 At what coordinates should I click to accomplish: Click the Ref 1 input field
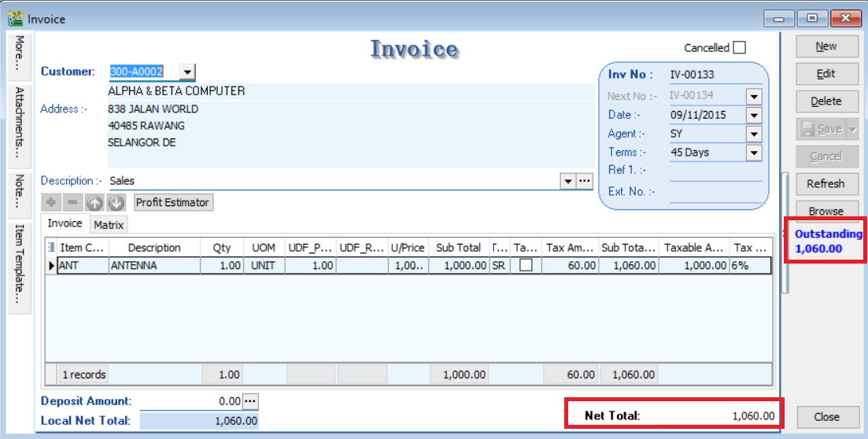(715, 171)
